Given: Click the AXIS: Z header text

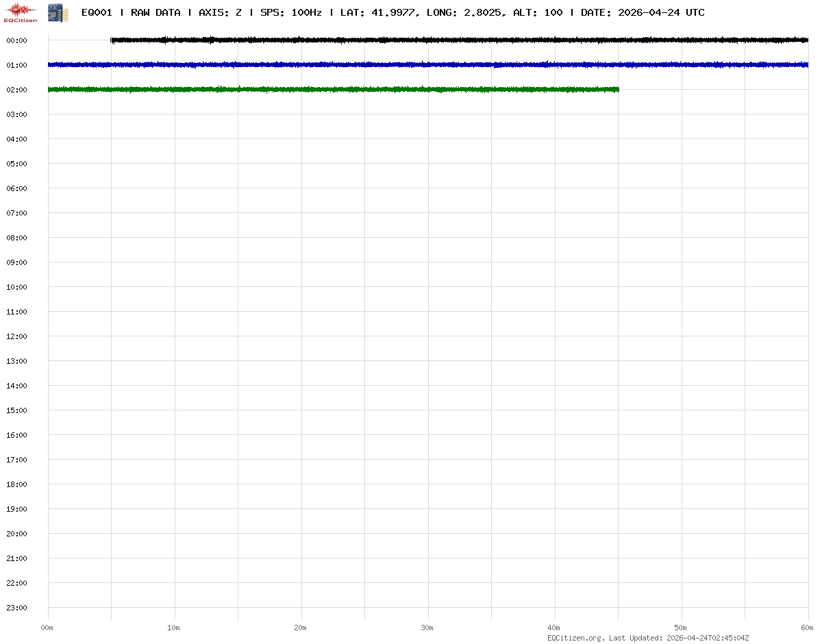Looking at the screenshot, I should point(220,12).
